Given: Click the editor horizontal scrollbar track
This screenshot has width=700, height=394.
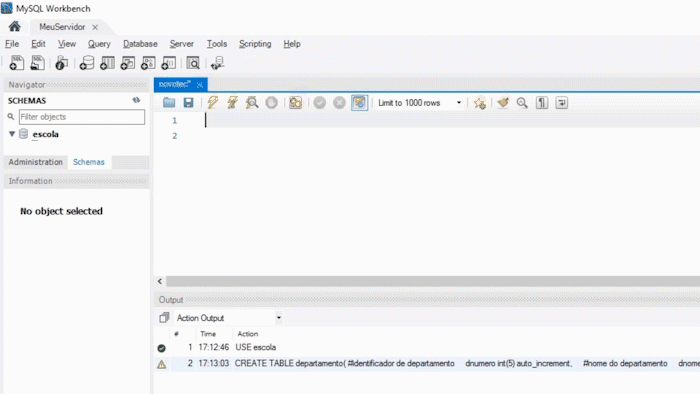Looking at the screenshot, I should 433,281.
